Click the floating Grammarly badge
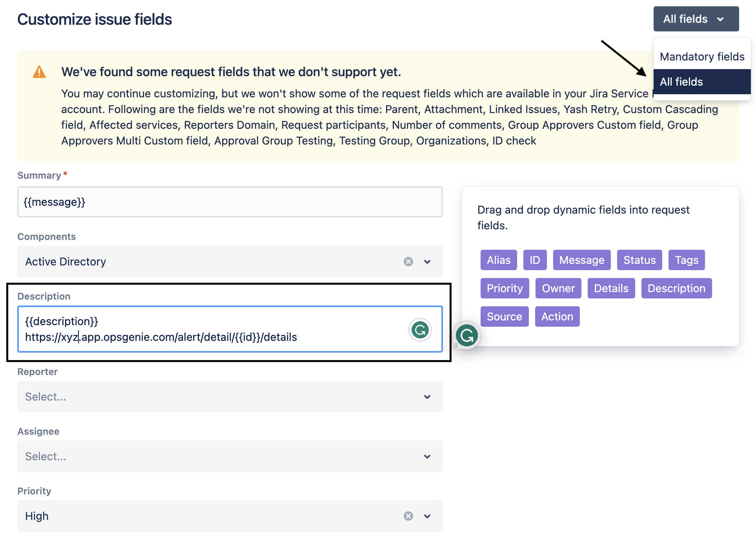Screen dimensions: 756x536 [466, 336]
